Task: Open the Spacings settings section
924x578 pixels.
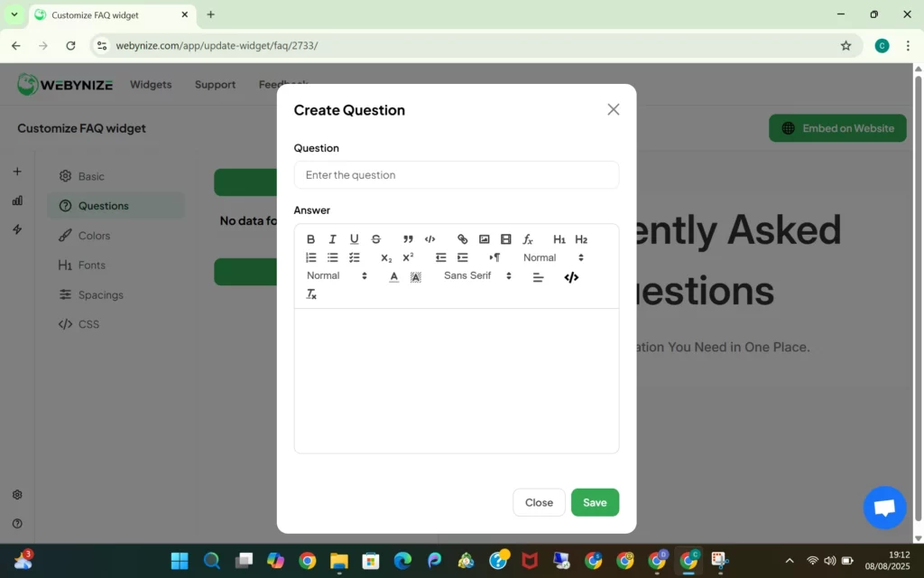Action: click(x=115, y=294)
